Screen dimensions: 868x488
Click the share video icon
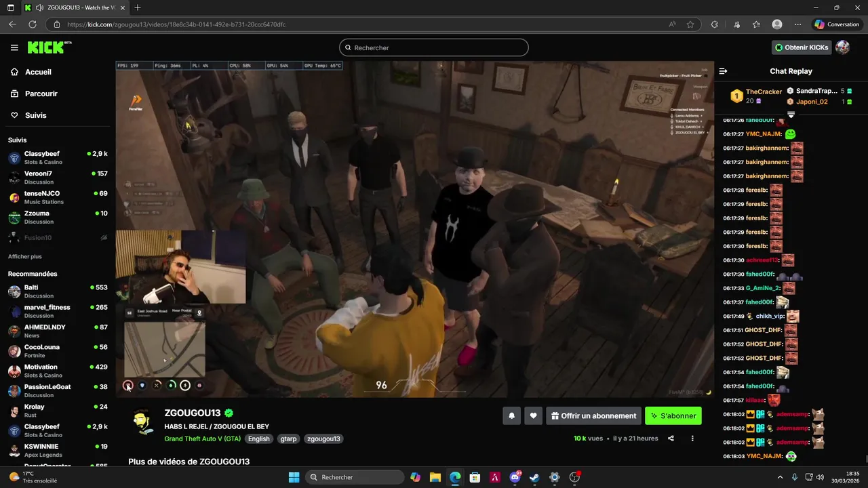tap(671, 439)
